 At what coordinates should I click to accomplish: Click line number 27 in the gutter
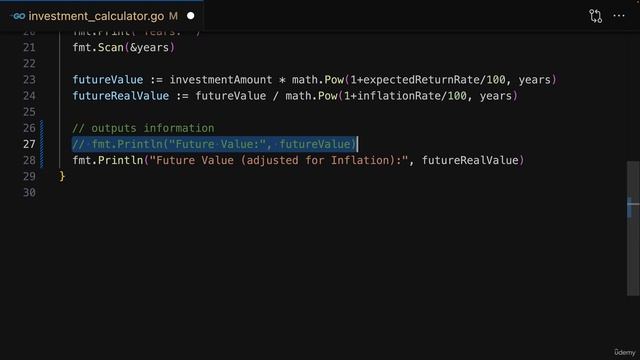click(29, 144)
